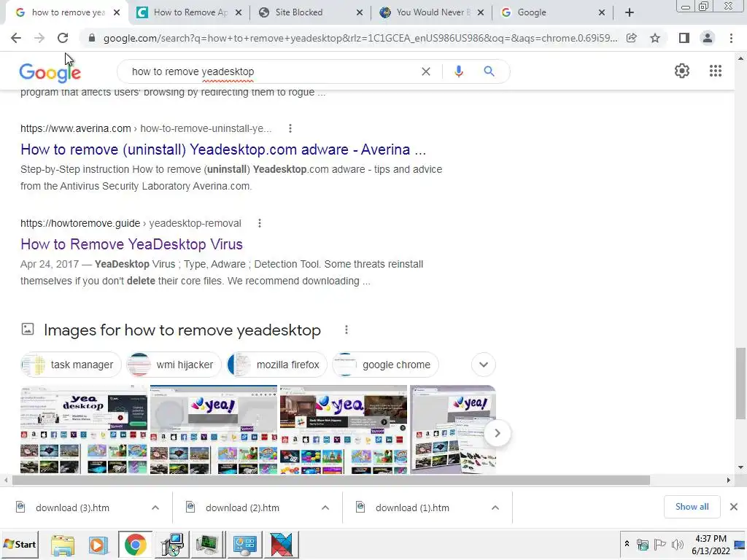
Task: Filter images by mozilla firefox chip
Action: (276, 365)
